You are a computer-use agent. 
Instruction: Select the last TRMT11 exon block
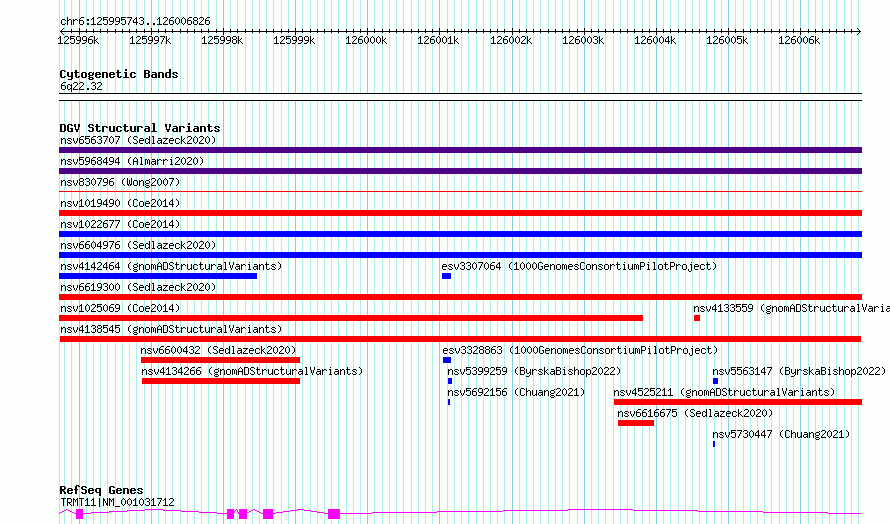pos(334,514)
